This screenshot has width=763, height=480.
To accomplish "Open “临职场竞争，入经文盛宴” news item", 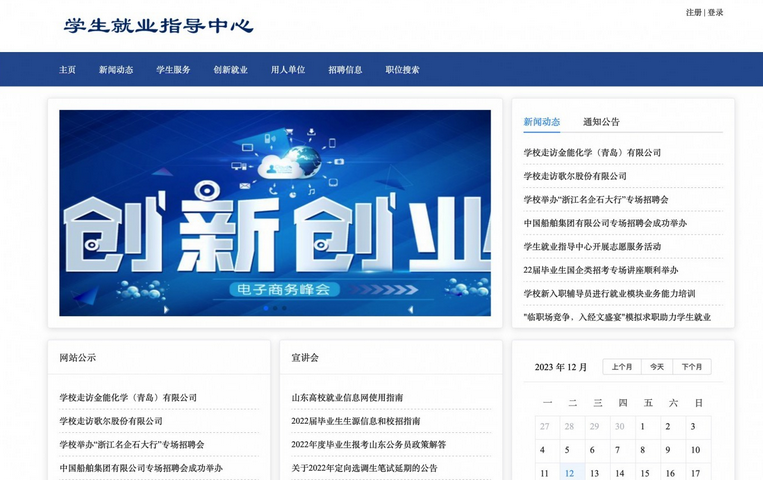I will click(617, 317).
